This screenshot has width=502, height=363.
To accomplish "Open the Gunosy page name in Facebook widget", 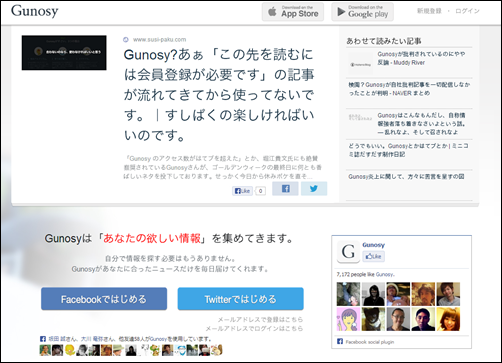I will pos(373,245).
